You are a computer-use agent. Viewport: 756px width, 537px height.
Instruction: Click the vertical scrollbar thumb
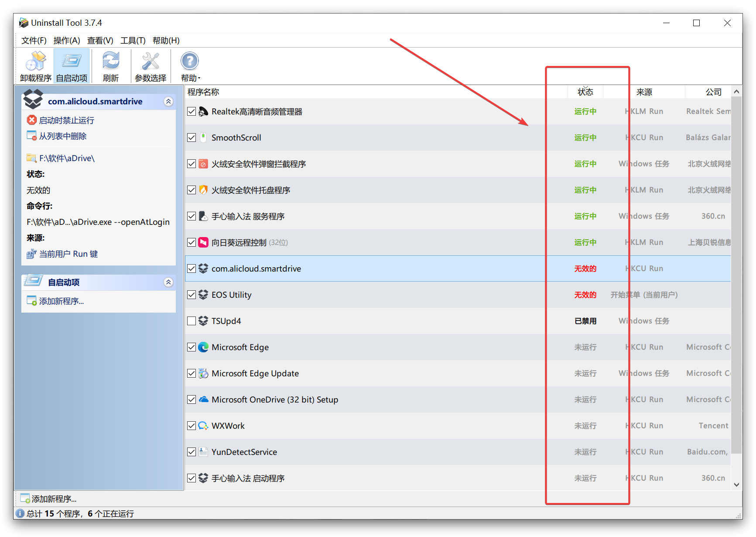(736, 275)
